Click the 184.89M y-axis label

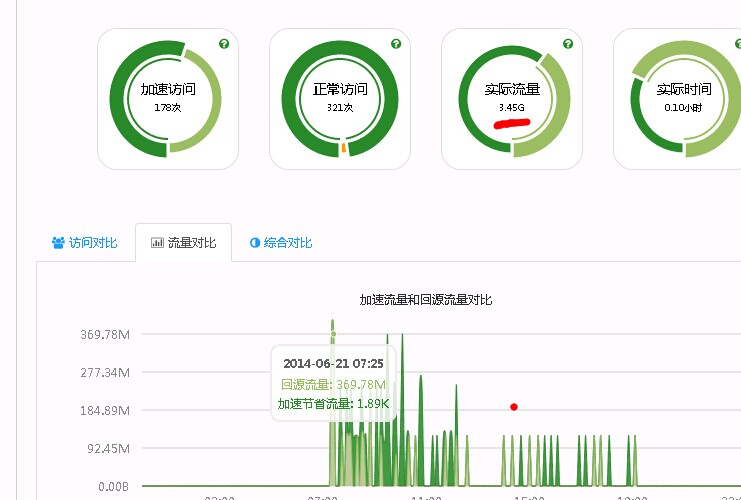click(x=105, y=410)
